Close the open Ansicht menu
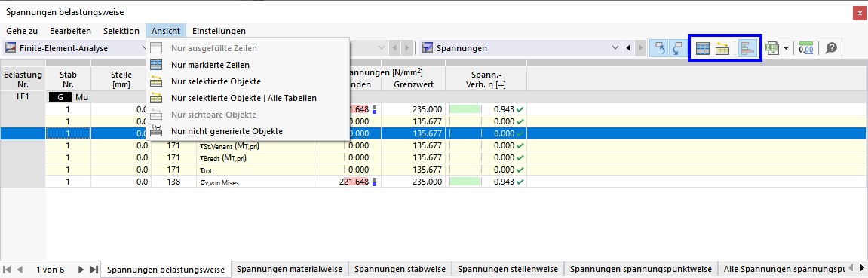868x278 pixels. 166,31
